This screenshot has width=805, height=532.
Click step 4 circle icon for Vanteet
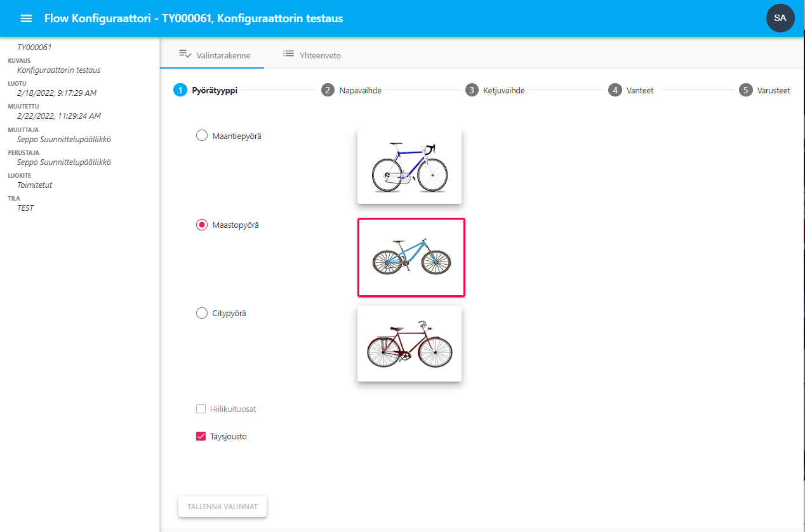615,90
